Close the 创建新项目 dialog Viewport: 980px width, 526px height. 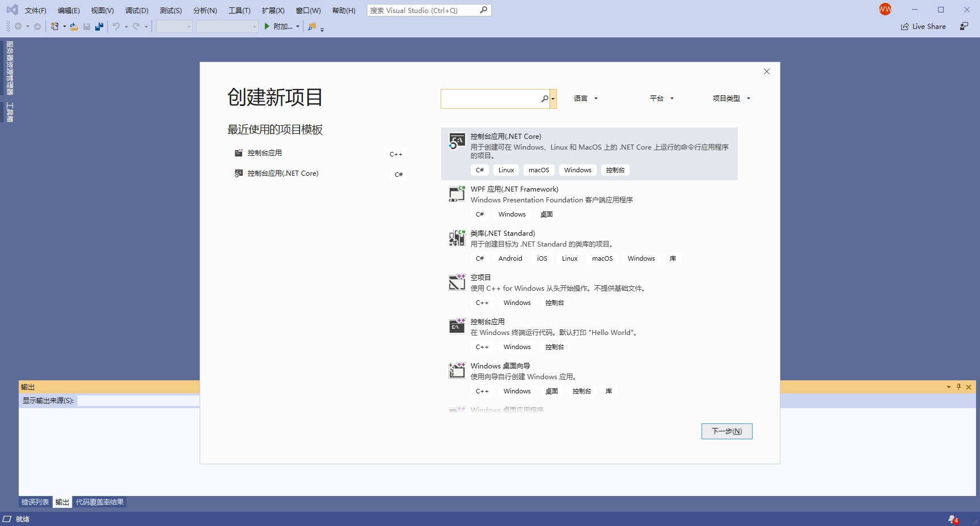[x=767, y=71]
